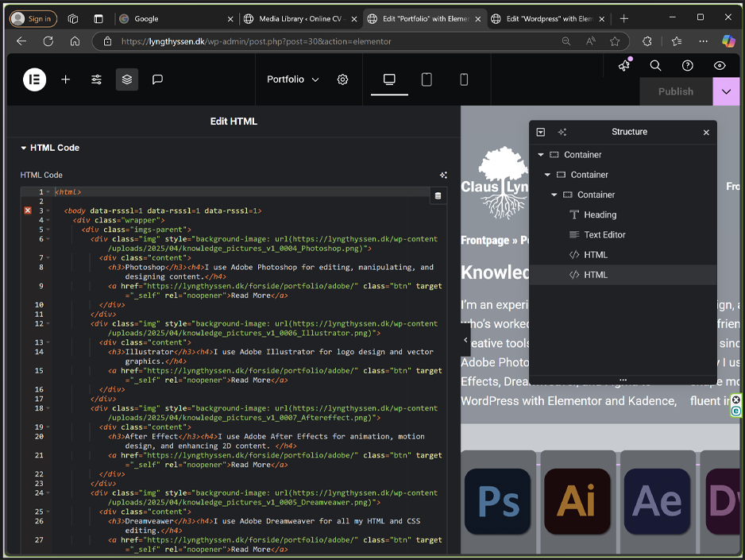Switch to mobile responsive view
Image resolution: width=745 pixels, height=560 pixels.
pyautogui.click(x=464, y=79)
